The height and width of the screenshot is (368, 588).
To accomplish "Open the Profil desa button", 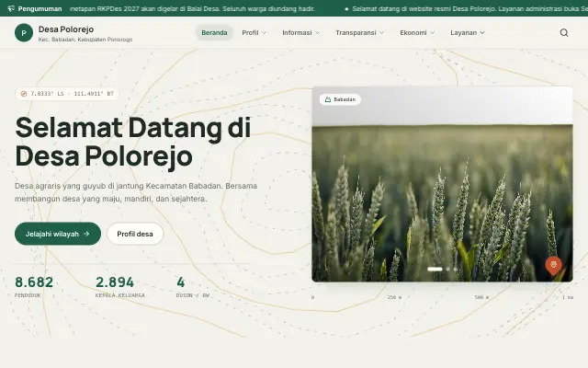I will pos(135,234).
